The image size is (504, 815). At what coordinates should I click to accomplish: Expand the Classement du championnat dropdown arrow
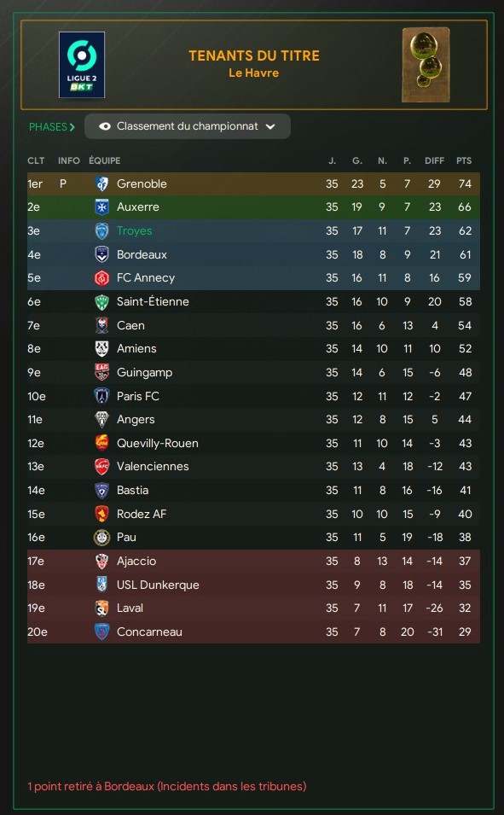click(270, 126)
